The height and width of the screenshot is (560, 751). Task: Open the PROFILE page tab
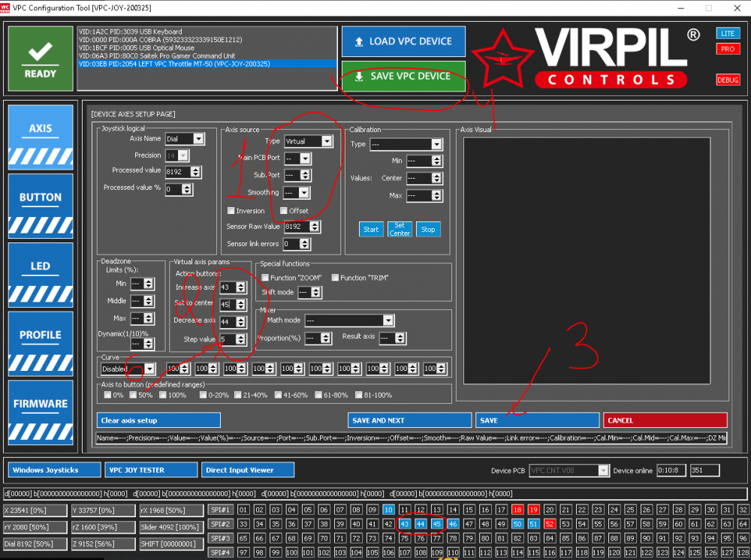pos(41,344)
